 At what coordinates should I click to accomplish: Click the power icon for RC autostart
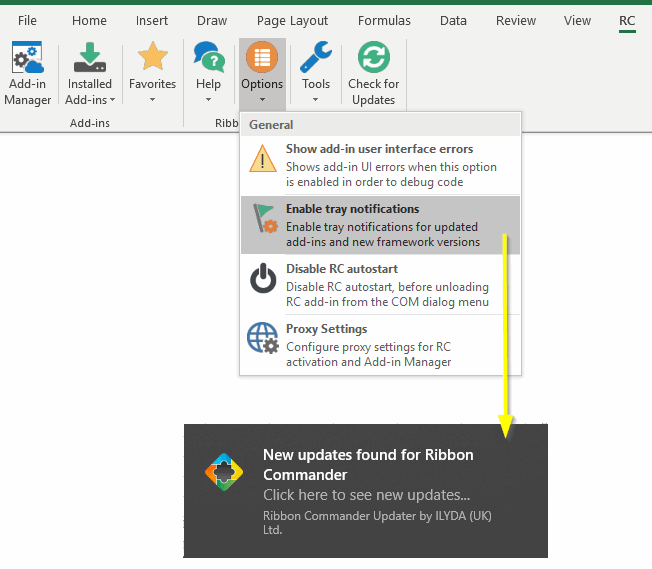(x=263, y=278)
